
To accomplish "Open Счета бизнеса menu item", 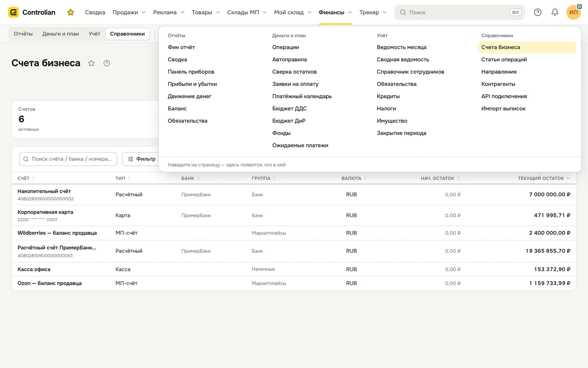I will [x=527, y=47].
